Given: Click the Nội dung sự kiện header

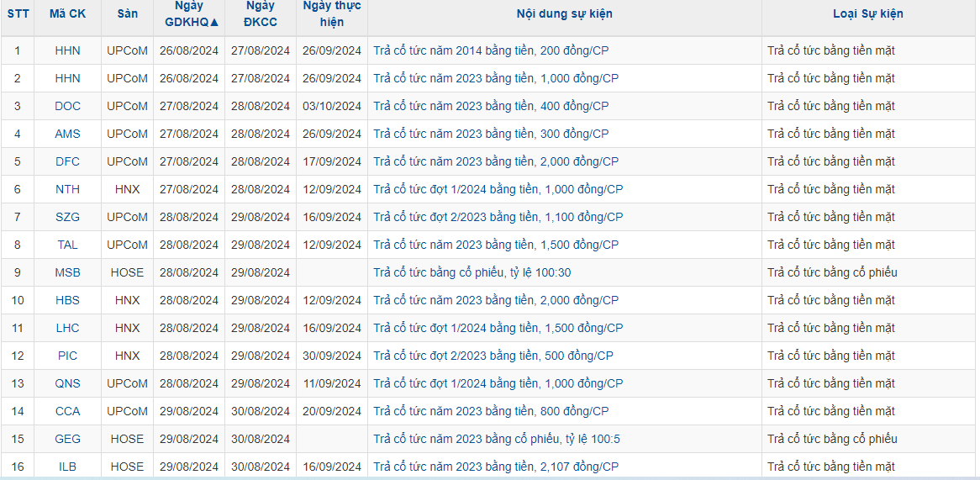Looking at the screenshot, I should tap(564, 13).
